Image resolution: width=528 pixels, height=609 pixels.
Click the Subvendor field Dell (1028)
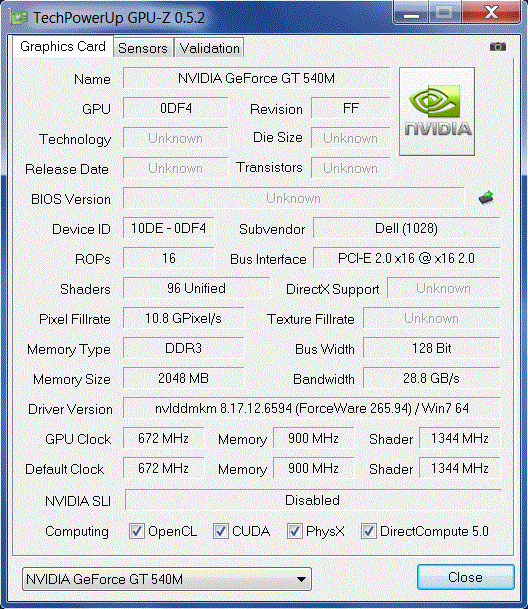pos(406,228)
